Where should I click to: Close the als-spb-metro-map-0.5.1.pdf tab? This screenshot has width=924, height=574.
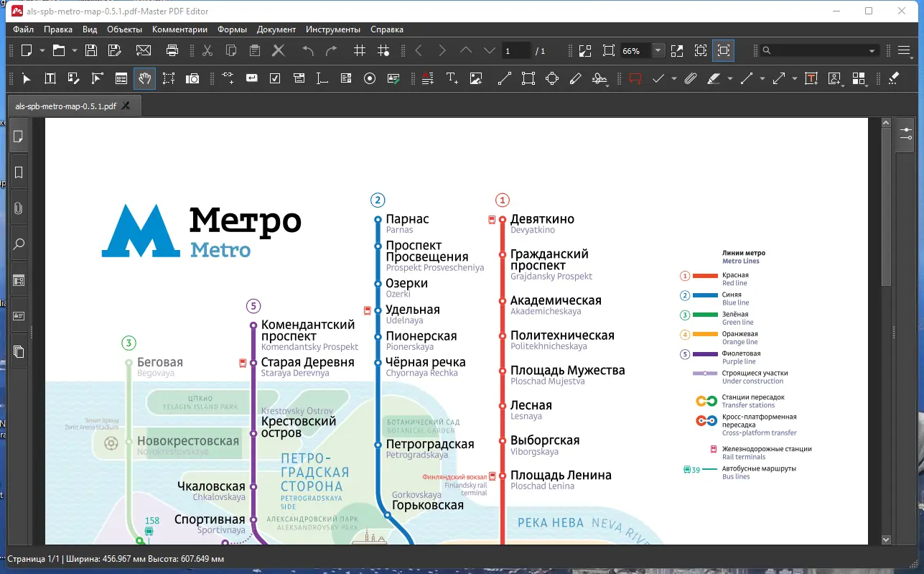click(x=126, y=106)
